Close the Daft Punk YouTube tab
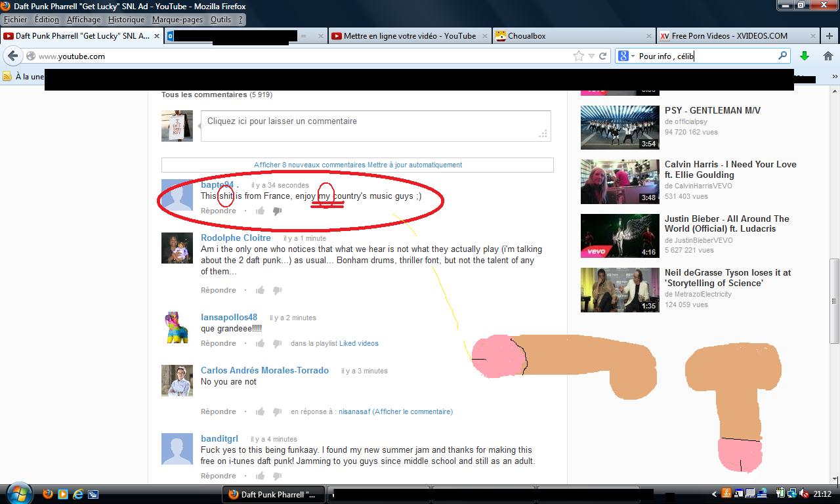The image size is (840, 504). (157, 36)
